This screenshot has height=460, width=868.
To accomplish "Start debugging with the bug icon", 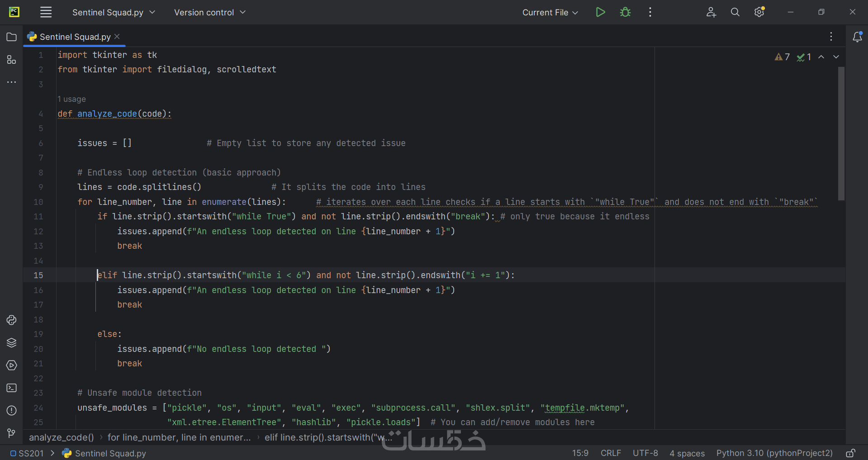I will (625, 12).
